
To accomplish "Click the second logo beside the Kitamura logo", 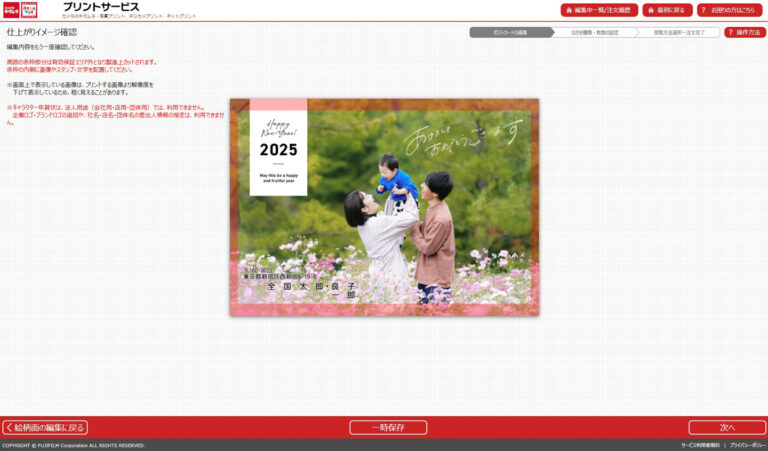I will pos(30,10).
